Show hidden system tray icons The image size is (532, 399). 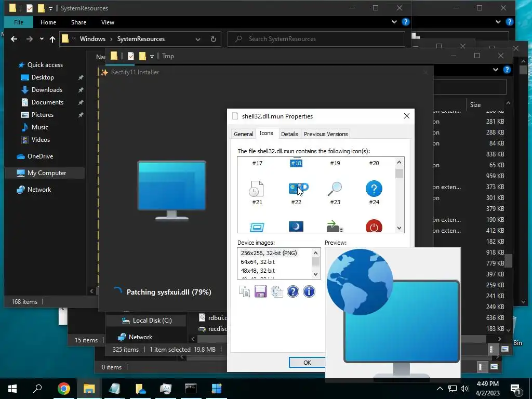(440, 389)
